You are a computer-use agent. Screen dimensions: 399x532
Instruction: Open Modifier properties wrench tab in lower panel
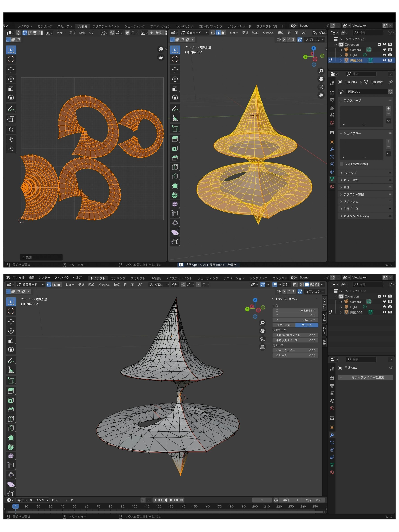click(x=332, y=435)
